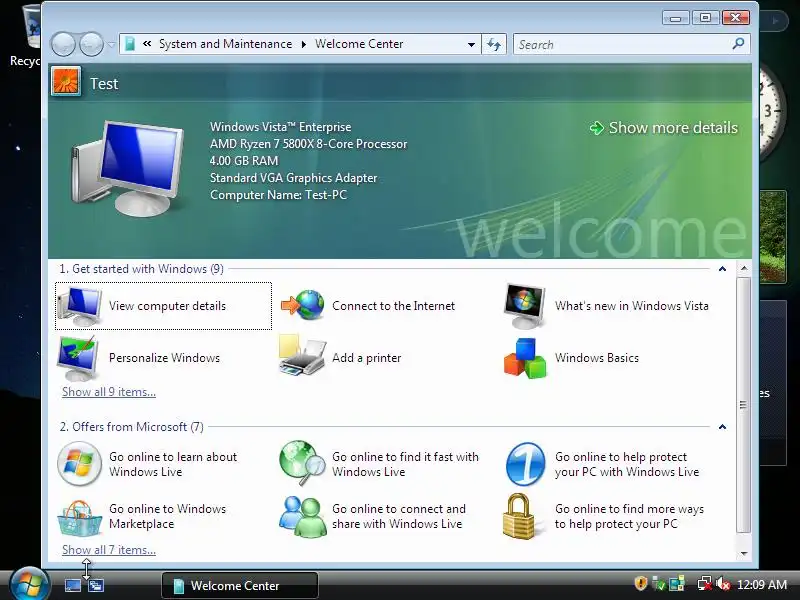Click the scrollbar up arrow
800x600 pixels.
[744, 268]
